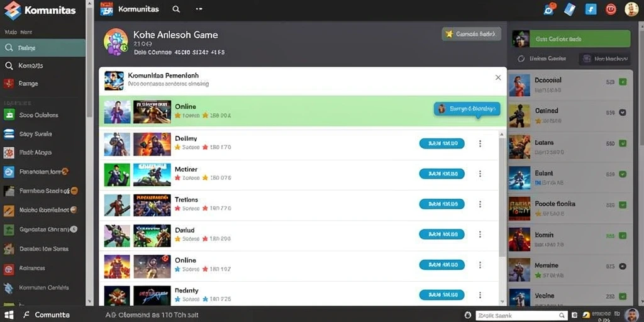Open more options for the Dariud row
This screenshot has width=644, height=322.
(x=480, y=234)
